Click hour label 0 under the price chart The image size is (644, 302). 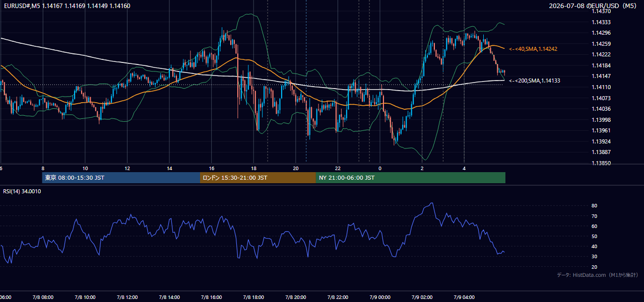(380, 168)
